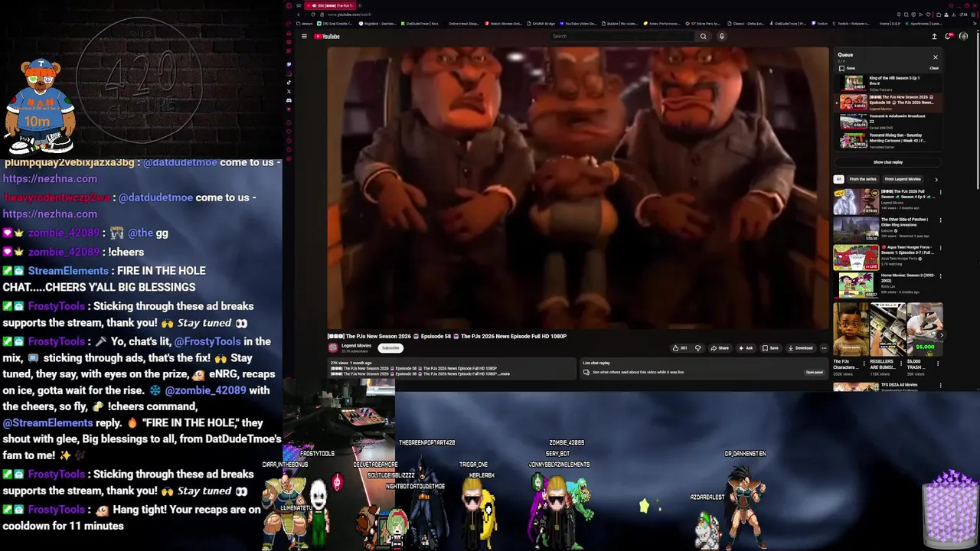Save the video to a playlist

tap(770, 348)
